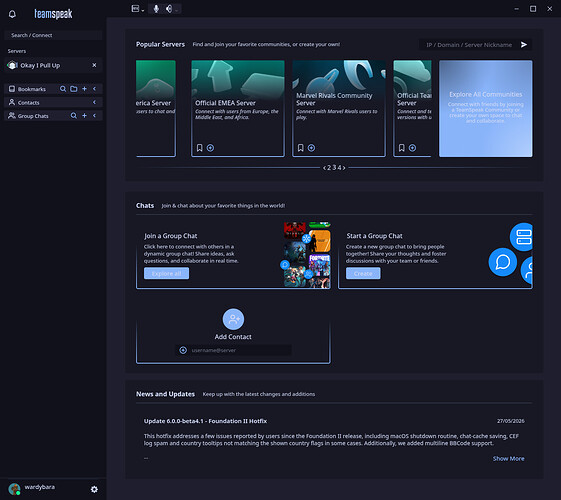Image resolution: width=561 pixels, height=500 pixels.
Task: Click the username@server input field
Action: [233, 350]
